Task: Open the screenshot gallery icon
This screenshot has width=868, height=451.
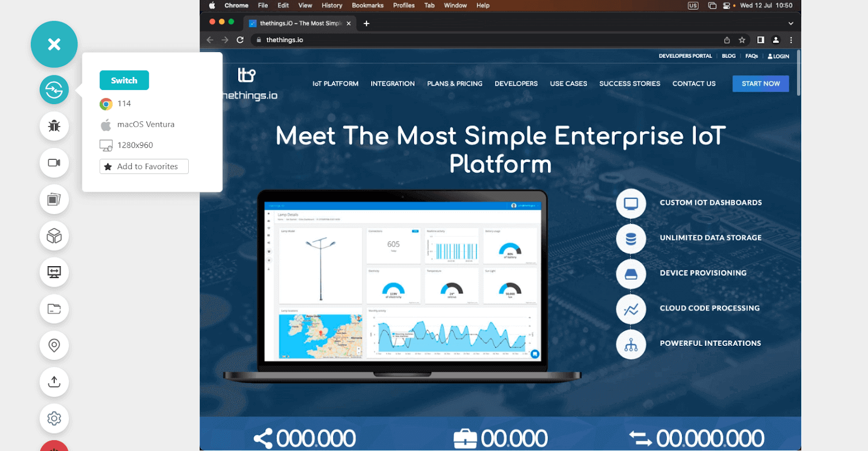Action: coord(54,199)
